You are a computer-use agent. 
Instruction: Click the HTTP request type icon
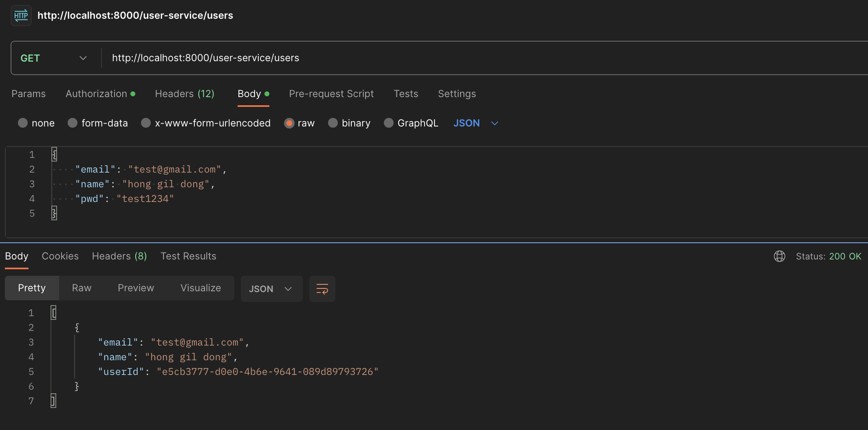click(x=20, y=15)
